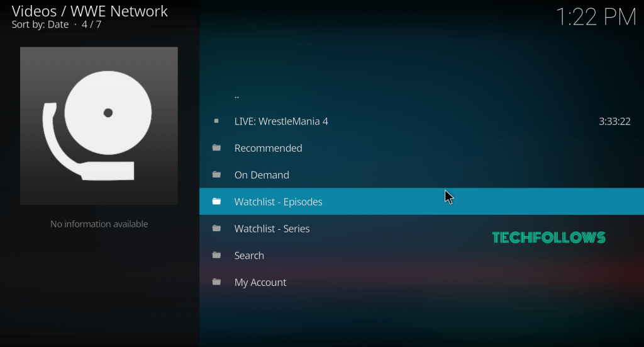Click the stop-square icon beside LIVE: WrestleMania 4
Image resolution: width=644 pixels, height=347 pixels.
click(216, 121)
